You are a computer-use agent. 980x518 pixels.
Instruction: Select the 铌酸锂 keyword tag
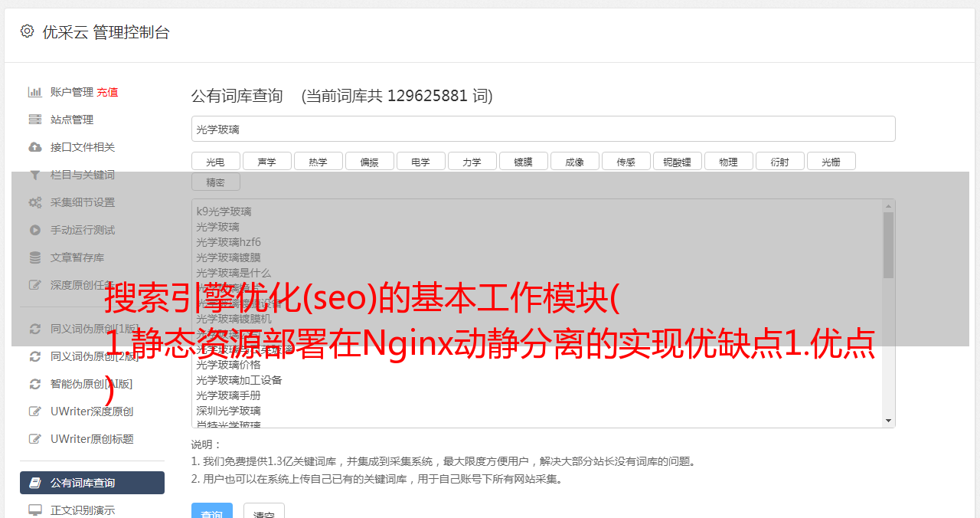click(x=678, y=161)
